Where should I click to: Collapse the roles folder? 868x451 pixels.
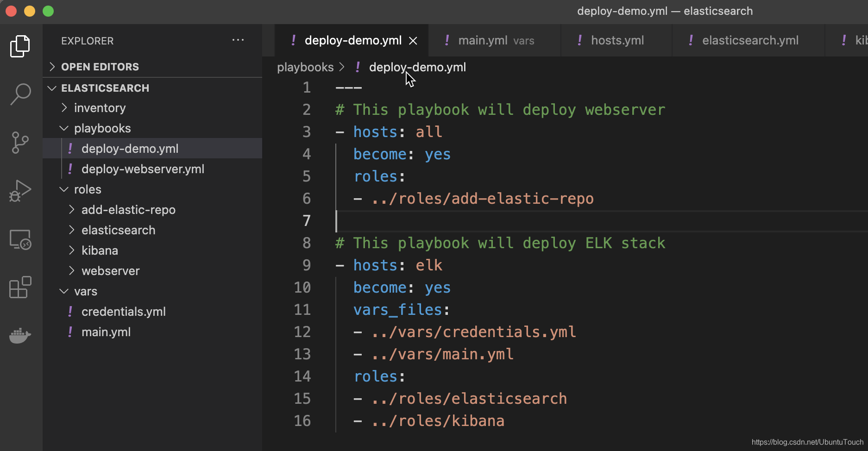[64, 189]
